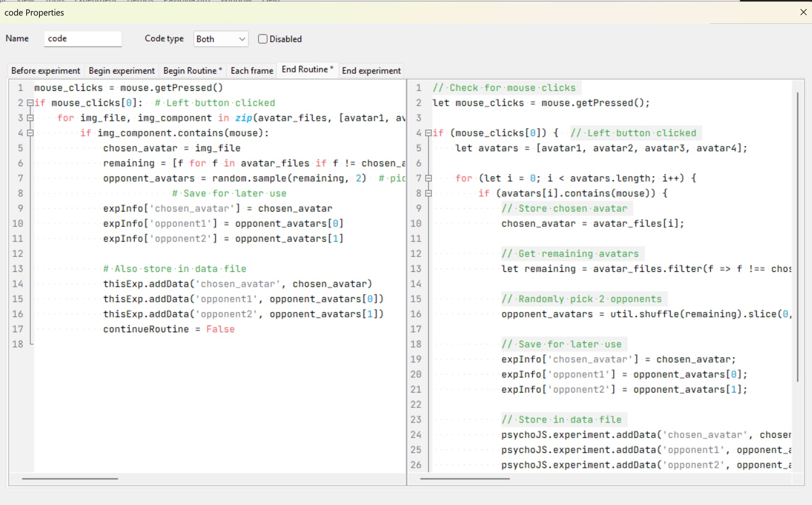This screenshot has width=812, height=505.
Task: Select the End Routine tab
Action: click(307, 69)
